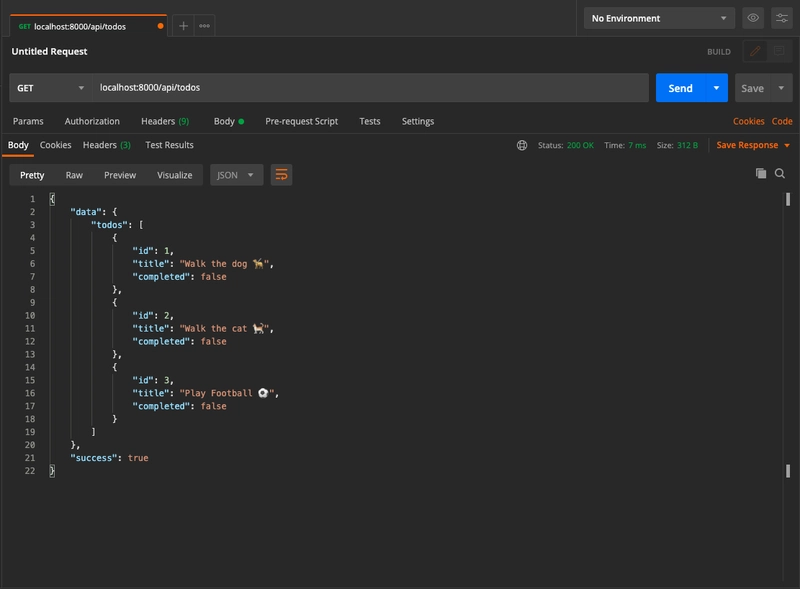The height and width of the screenshot is (589, 800).
Task: Select the localhost:8000/api/todos request tab
Action: [88, 26]
